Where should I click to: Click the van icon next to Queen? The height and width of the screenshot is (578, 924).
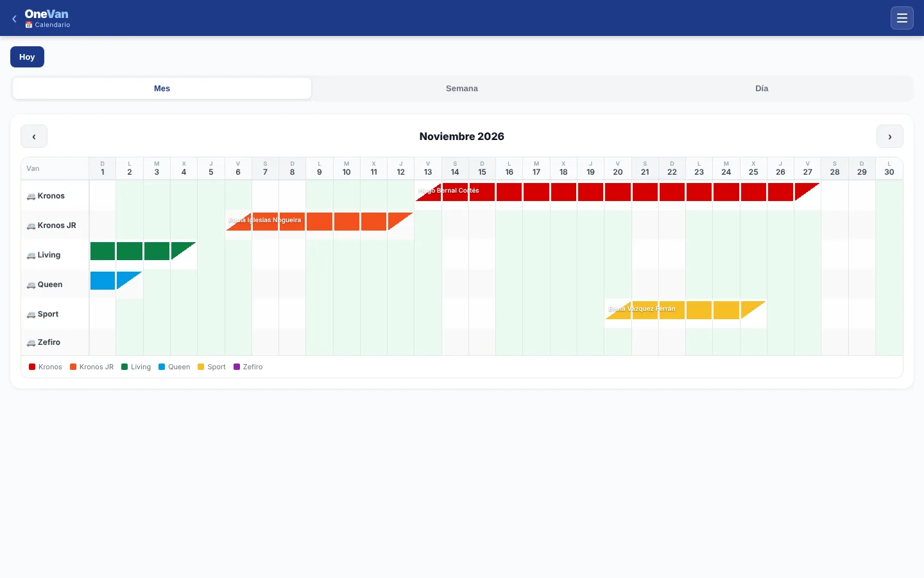tap(31, 285)
